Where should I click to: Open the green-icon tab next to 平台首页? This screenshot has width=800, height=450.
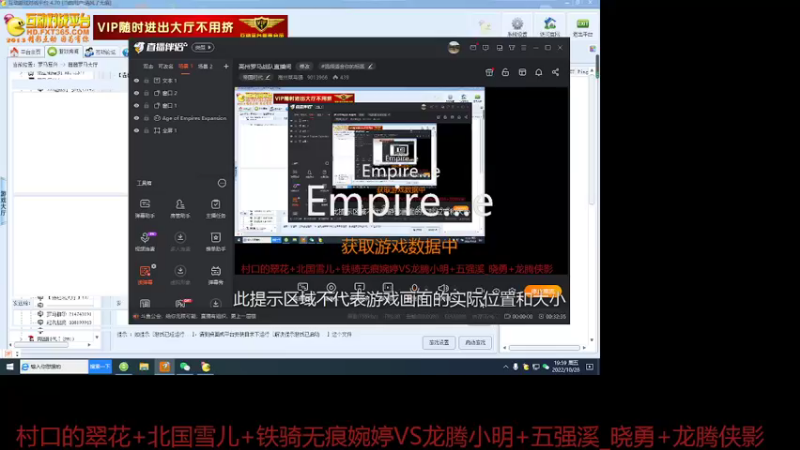pos(63,52)
